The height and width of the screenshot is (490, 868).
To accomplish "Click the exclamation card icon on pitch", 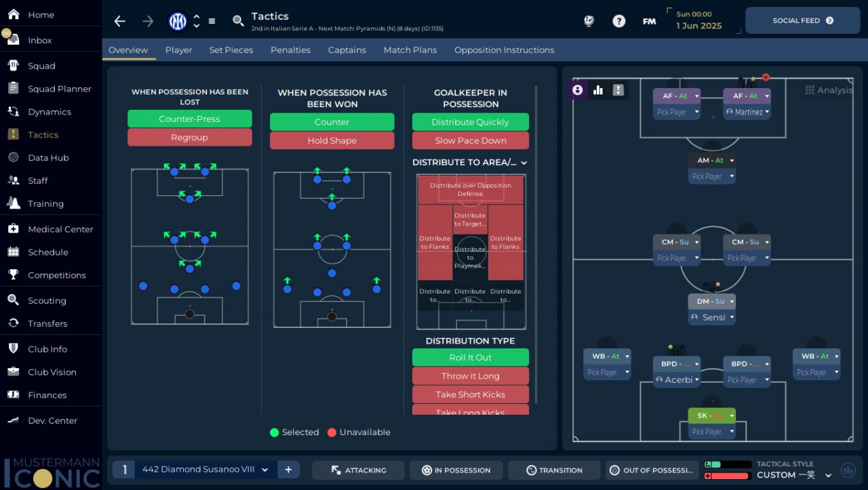I will click(618, 89).
